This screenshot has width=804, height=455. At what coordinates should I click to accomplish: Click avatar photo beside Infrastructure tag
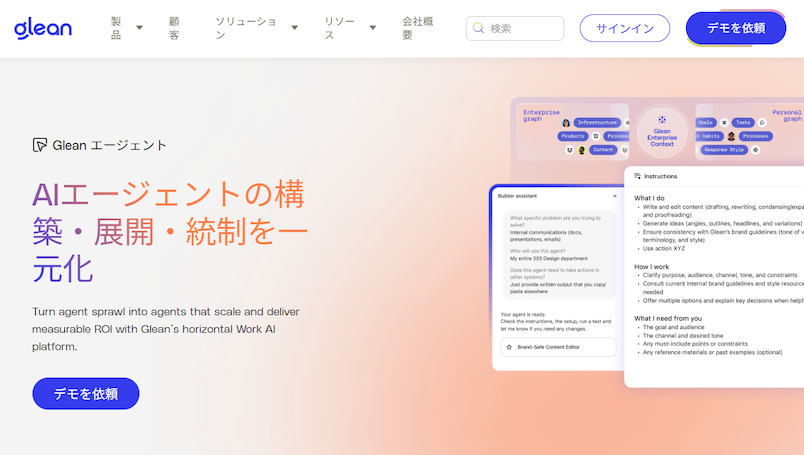566,123
